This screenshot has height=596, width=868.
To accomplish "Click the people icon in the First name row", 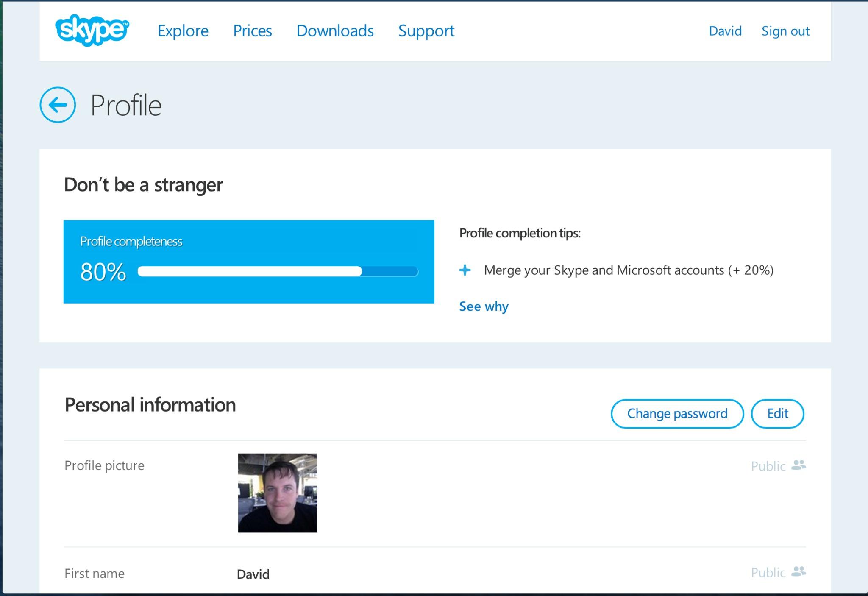I will [x=798, y=572].
